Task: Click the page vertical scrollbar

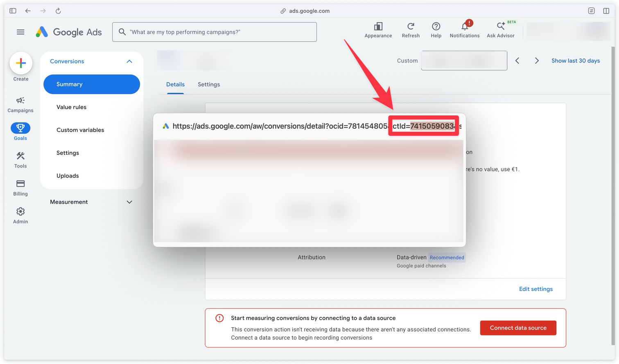Action: tap(613, 196)
